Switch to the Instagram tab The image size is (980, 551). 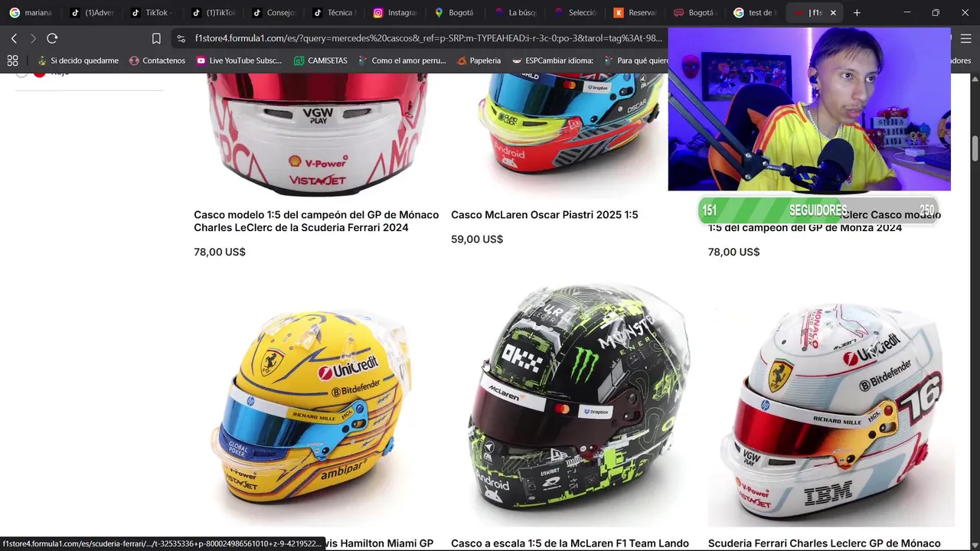point(395,13)
